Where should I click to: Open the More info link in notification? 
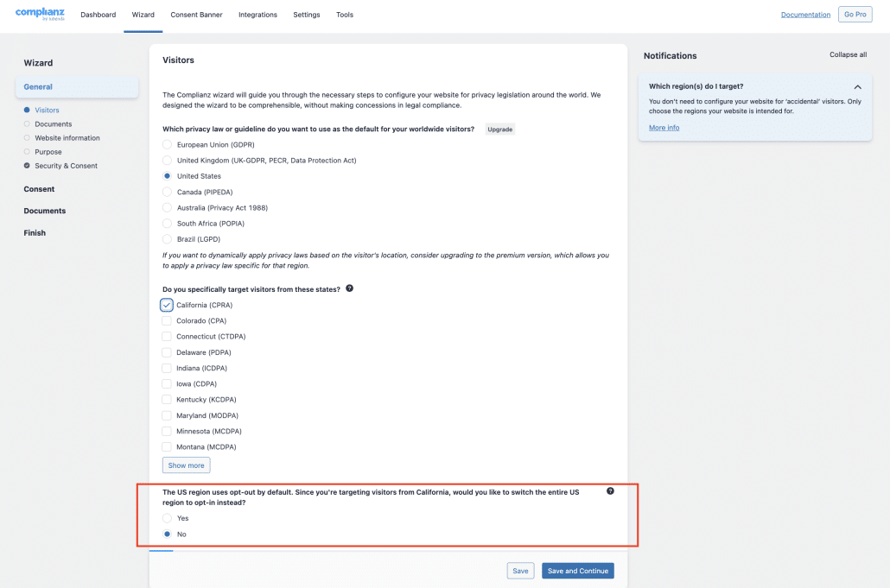pos(664,128)
